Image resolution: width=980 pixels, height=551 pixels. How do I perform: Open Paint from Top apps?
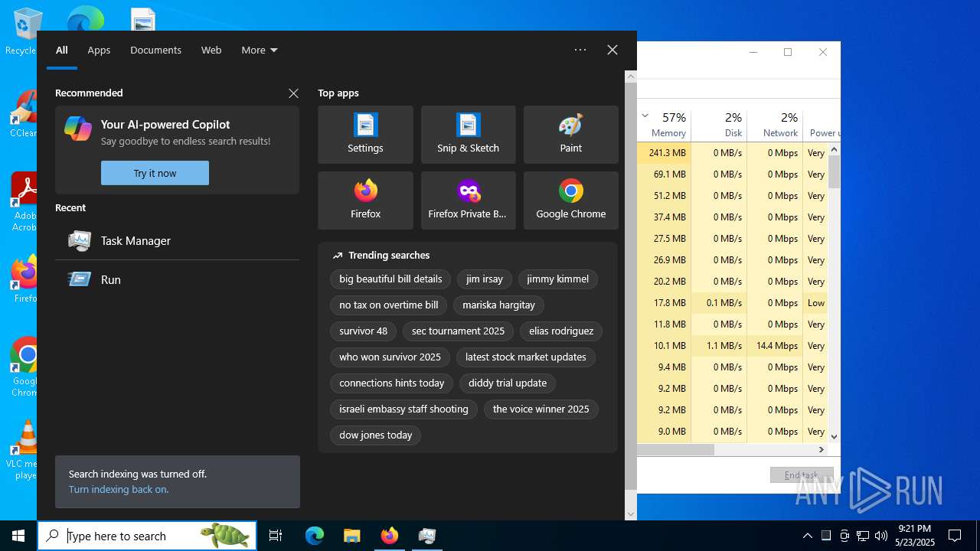pos(570,135)
